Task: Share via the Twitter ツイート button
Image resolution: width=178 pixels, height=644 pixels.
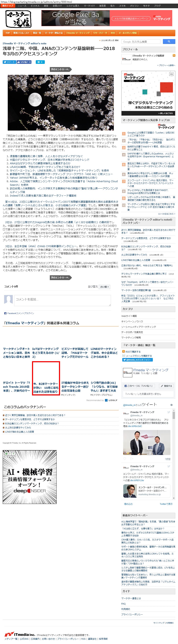Action: (x=9, y=62)
